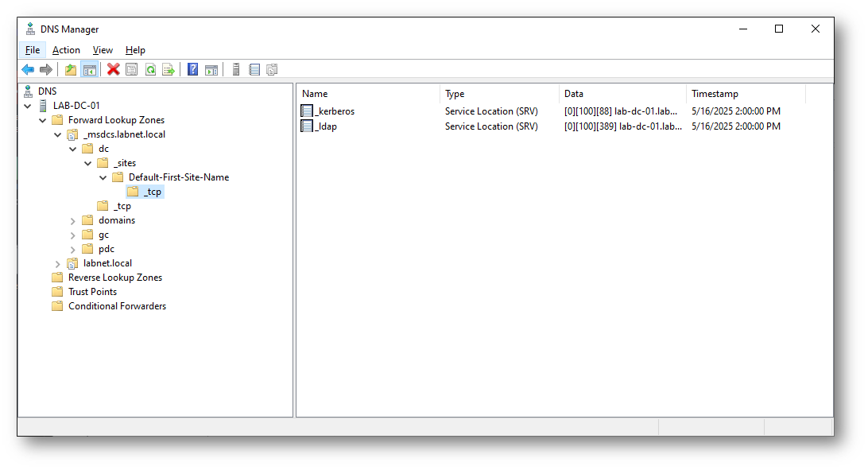Click the Reverse Lookup Zones folder icon
868x470 pixels.
point(57,278)
